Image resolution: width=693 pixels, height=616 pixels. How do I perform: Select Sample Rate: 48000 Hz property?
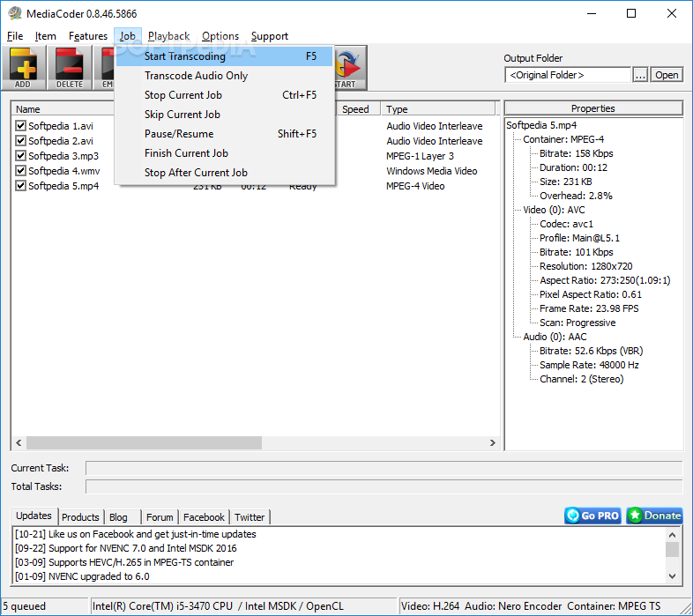[589, 365]
